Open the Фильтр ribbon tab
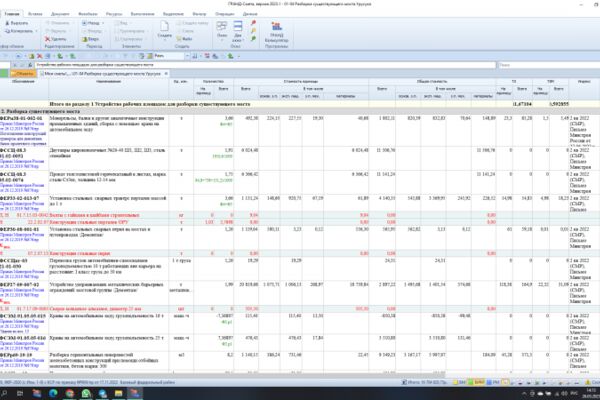Viewport: 600px width, 400px height. 199,14
